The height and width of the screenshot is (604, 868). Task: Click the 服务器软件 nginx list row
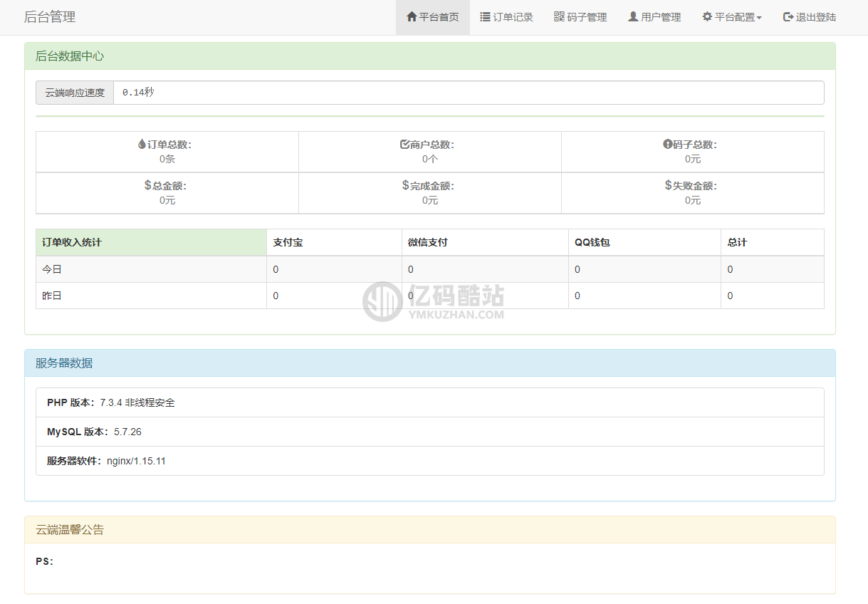point(430,461)
